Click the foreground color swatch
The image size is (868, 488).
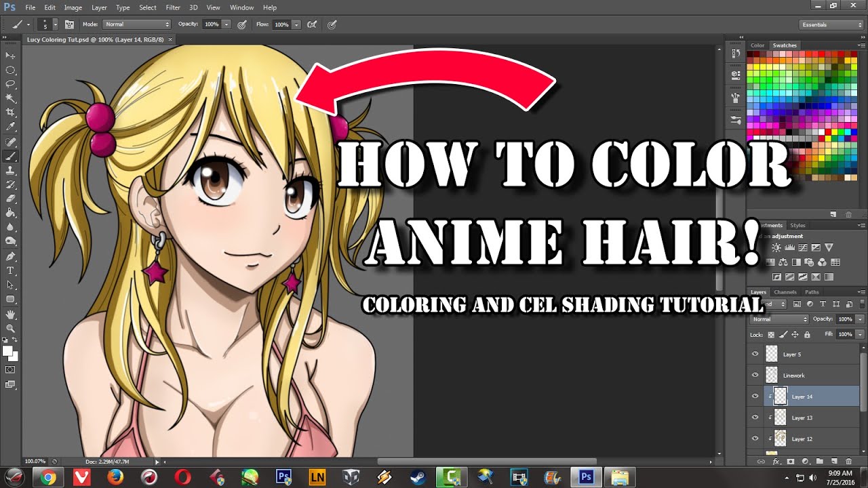point(7,350)
